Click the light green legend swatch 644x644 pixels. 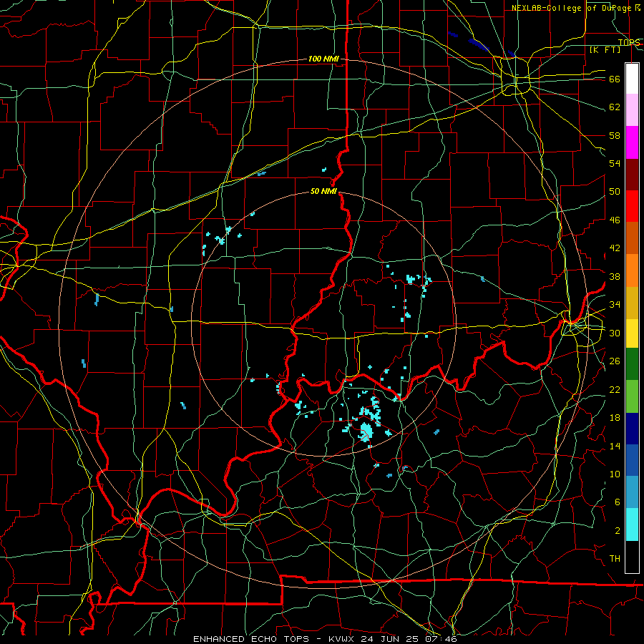point(632,396)
